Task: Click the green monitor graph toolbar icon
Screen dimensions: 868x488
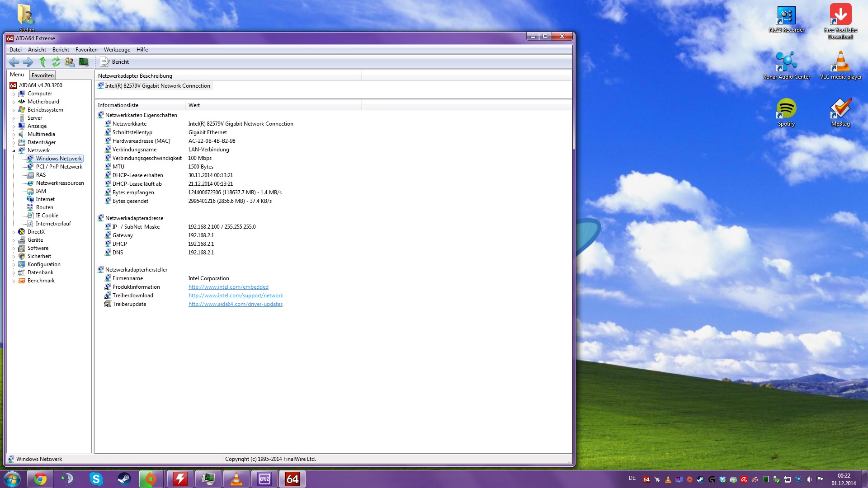Action: pyautogui.click(x=84, y=62)
